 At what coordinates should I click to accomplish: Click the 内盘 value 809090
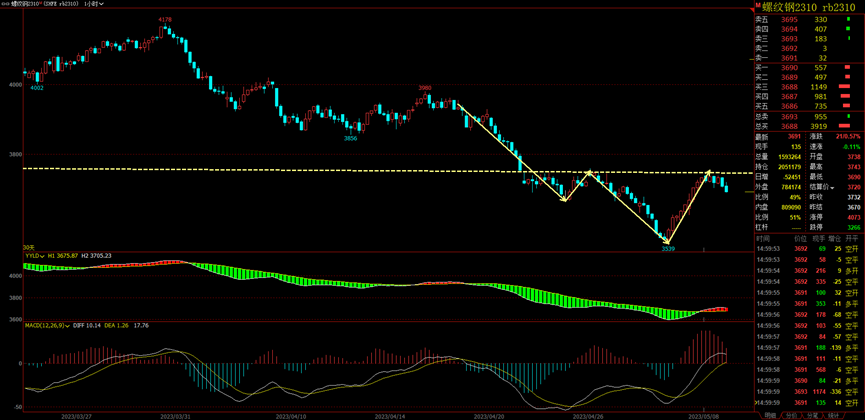pos(791,207)
